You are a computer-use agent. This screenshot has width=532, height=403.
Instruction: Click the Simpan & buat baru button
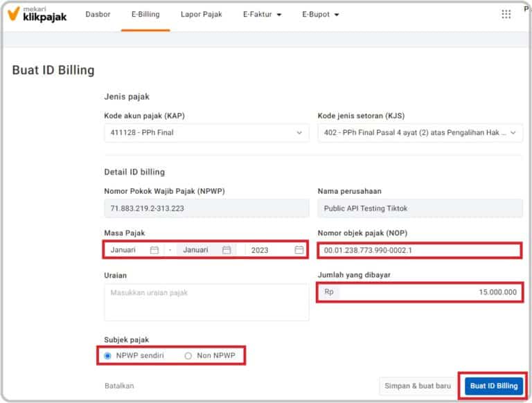tap(419, 386)
